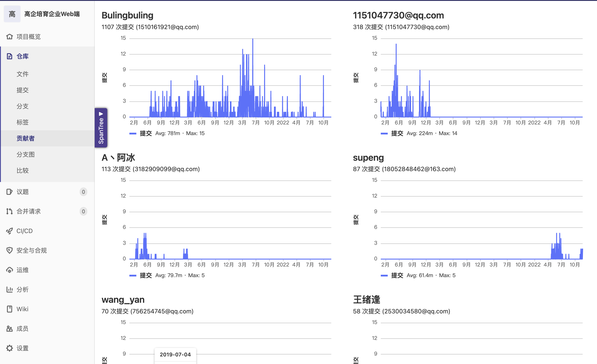Click the merge requests icon

tap(10, 211)
